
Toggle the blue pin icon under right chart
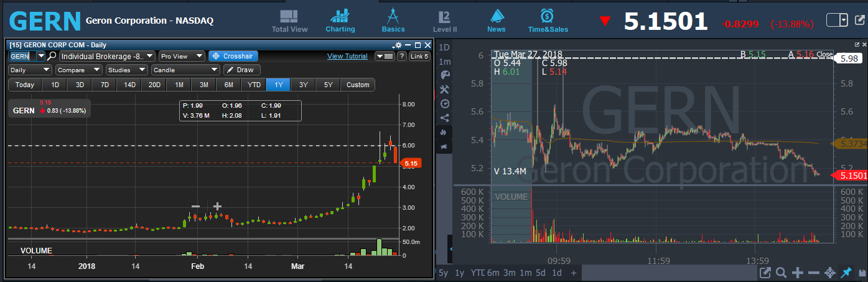[846, 273]
